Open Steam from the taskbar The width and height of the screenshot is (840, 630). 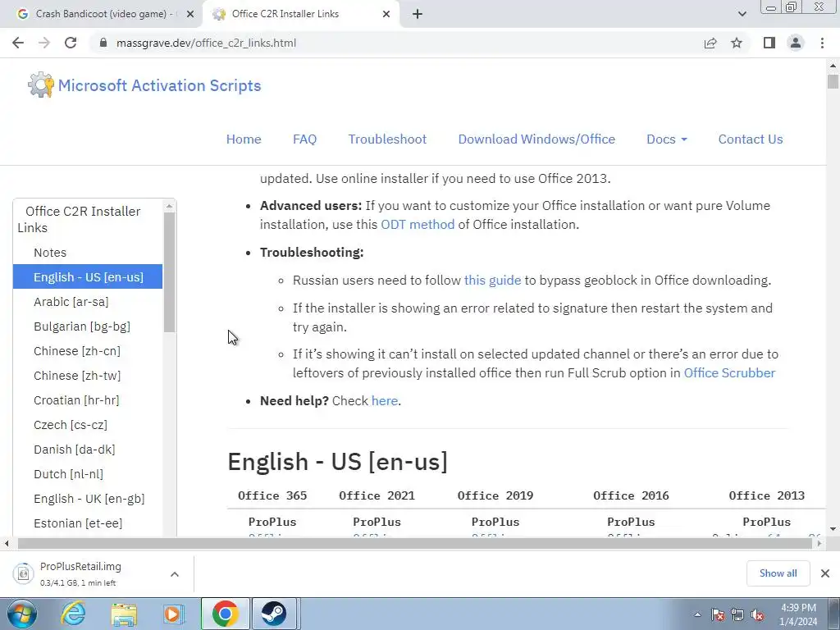[274, 614]
